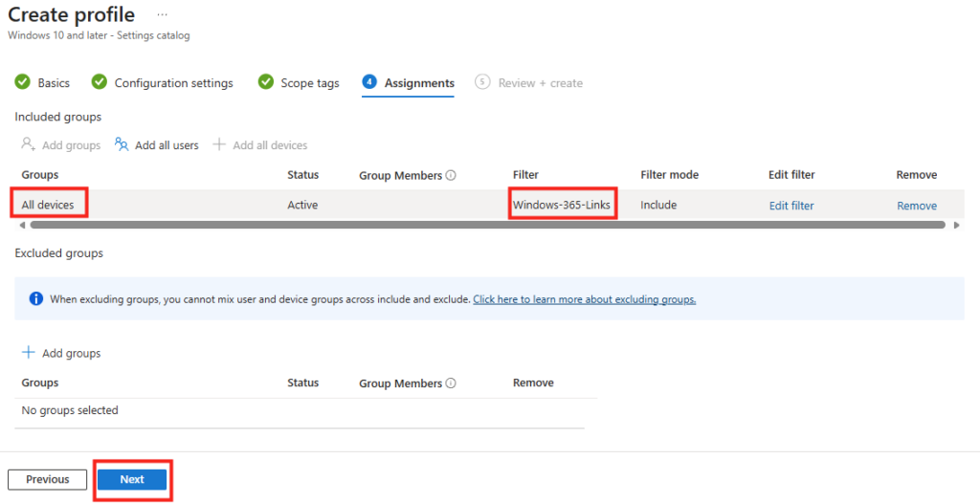Click the Group Members info icon in Excluded groups

(x=451, y=383)
